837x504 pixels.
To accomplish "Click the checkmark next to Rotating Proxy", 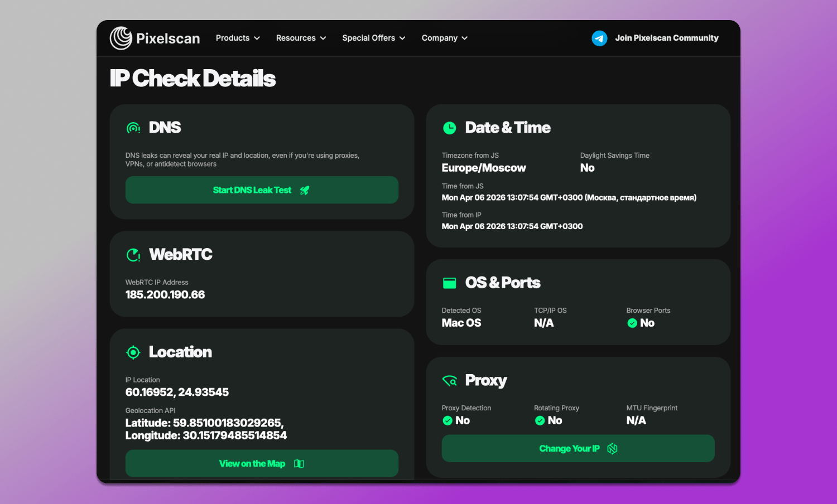I will tap(540, 420).
